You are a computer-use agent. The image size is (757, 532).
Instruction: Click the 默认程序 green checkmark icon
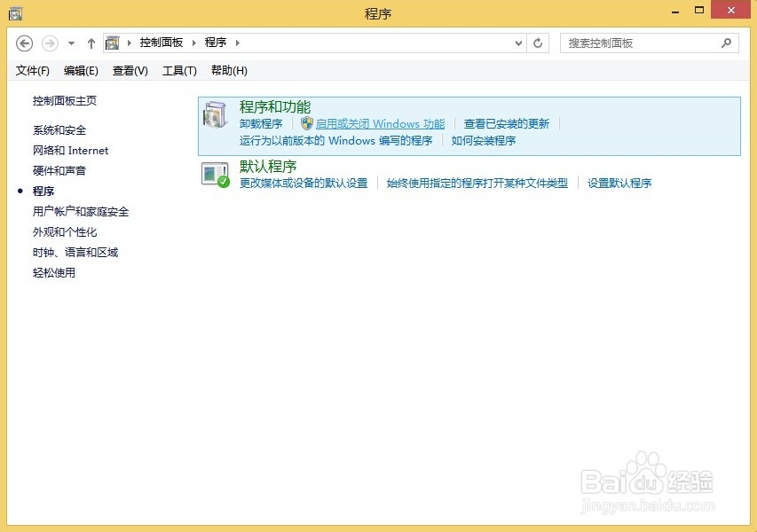(x=215, y=174)
